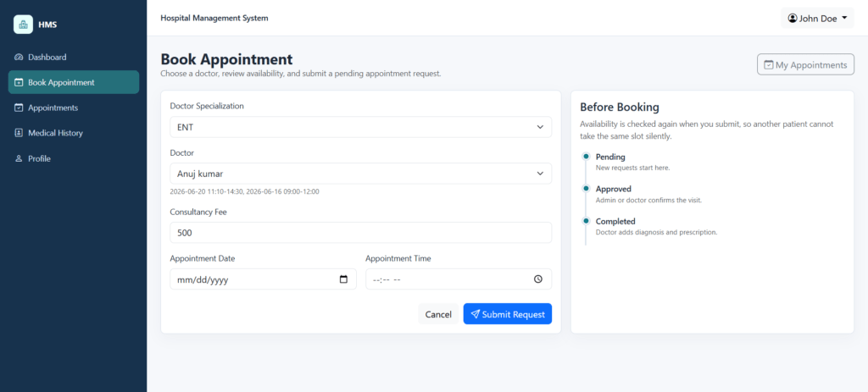Open Profile in the sidebar
Viewport: 868px width, 392px height.
(x=74, y=158)
